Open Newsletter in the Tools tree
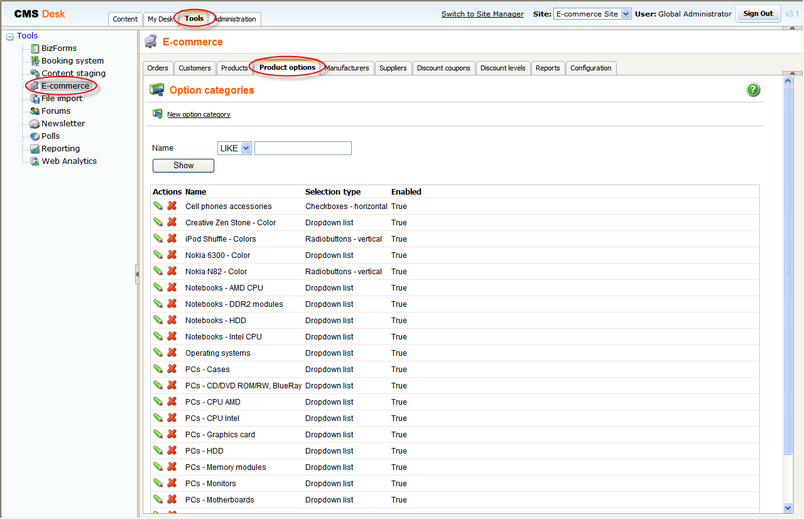This screenshot has height=519, width=804. pos(63,124)
